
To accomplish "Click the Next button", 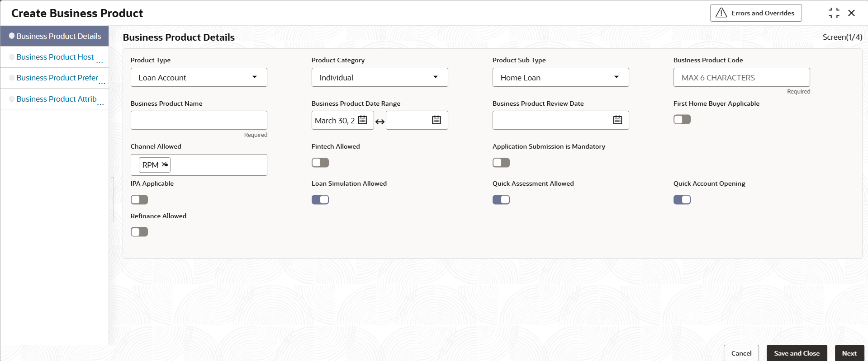I will pyautogui.click(x=849, y=353).
